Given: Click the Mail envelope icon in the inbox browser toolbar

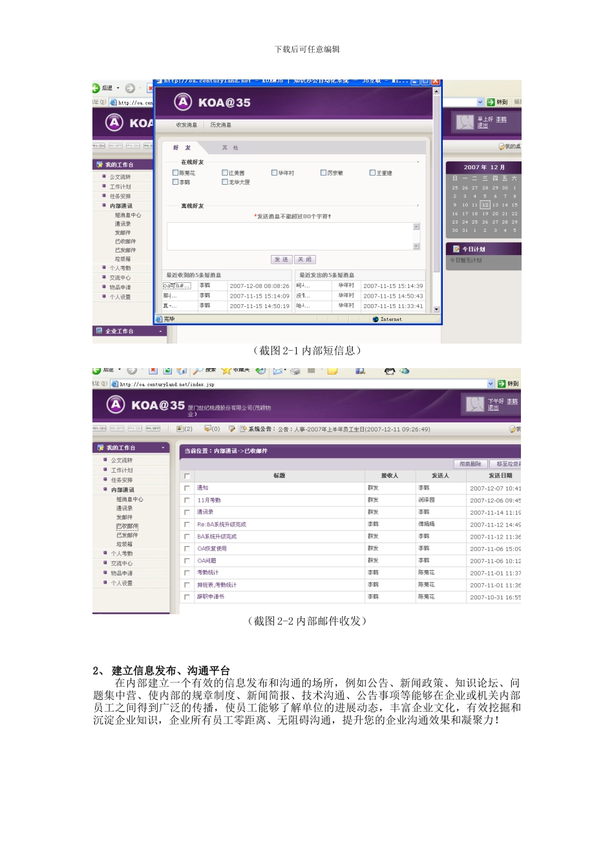Looking at the screenshot, I should point(278,371).
